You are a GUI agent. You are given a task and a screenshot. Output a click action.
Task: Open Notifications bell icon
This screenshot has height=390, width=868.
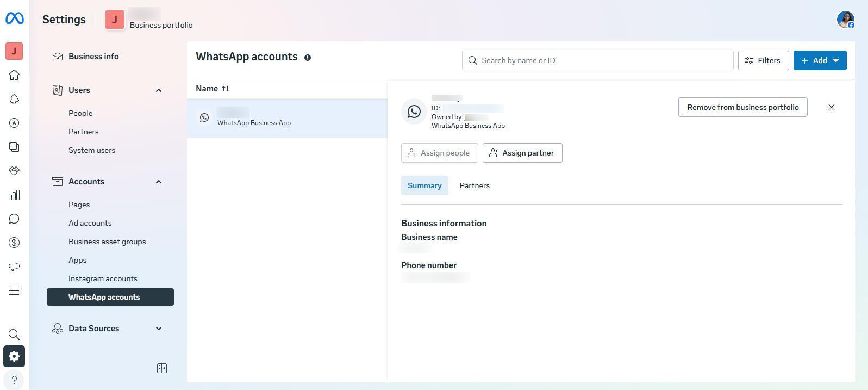pyautogui.click(x=14, y=99)
